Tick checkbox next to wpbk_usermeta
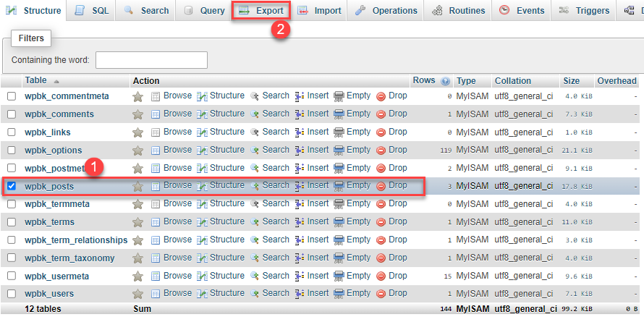The image size is (644, 317). pyautogui.click(x=12, y=276)
